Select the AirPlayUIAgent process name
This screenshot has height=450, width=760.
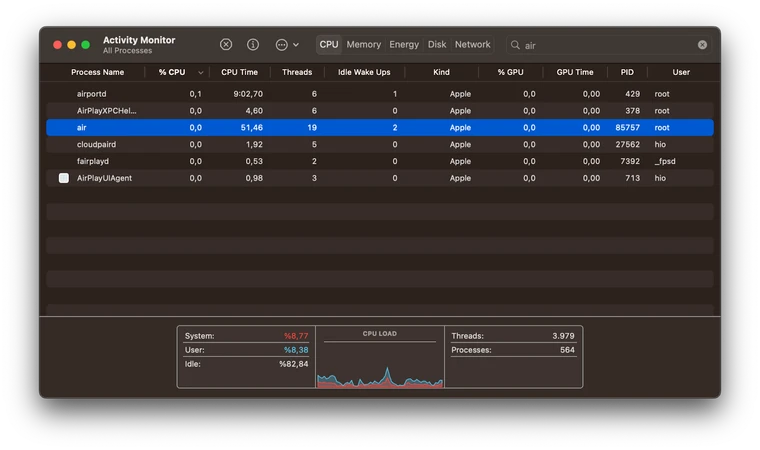104,178
